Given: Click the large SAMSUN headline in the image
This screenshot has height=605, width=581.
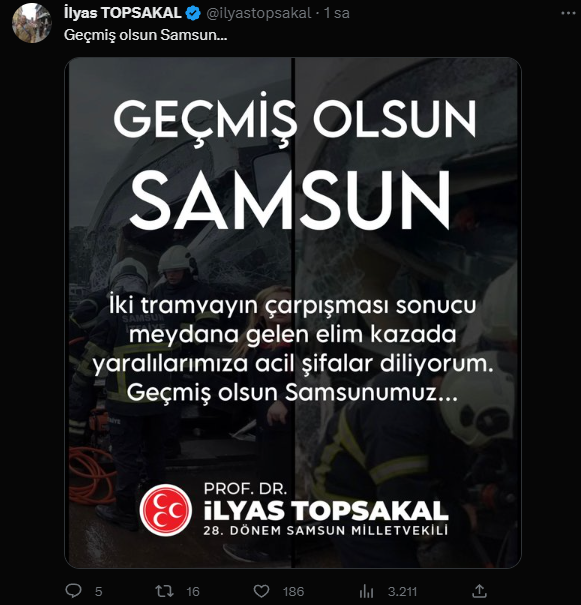Looking at the screenshot, I should pos(290,201).
